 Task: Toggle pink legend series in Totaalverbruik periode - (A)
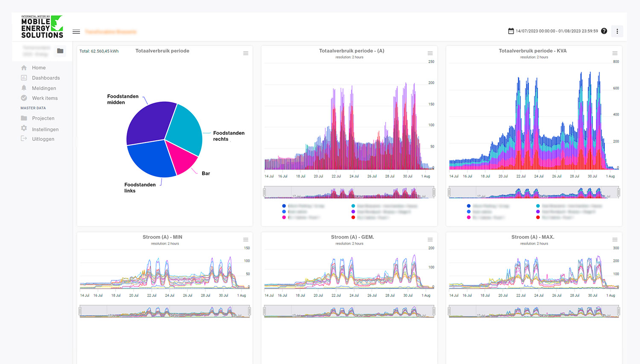point(284,218)
